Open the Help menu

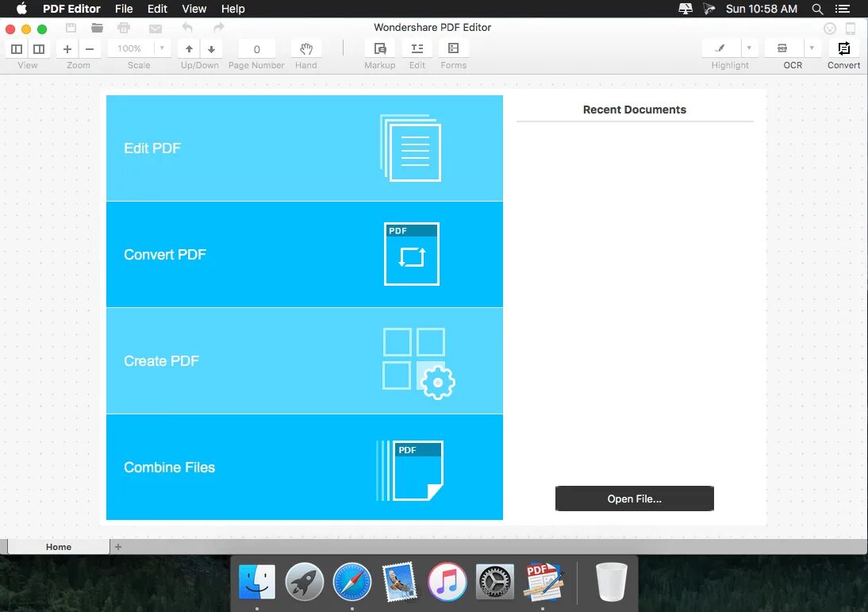tap(232, 9)
